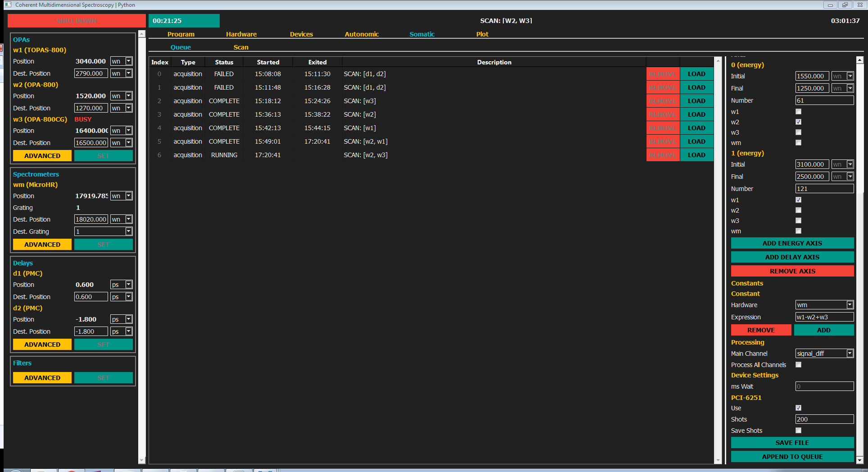The image size is (868, 472).
Task: Click the teal scan progress timer bar
Action: (x=184, y=21)
